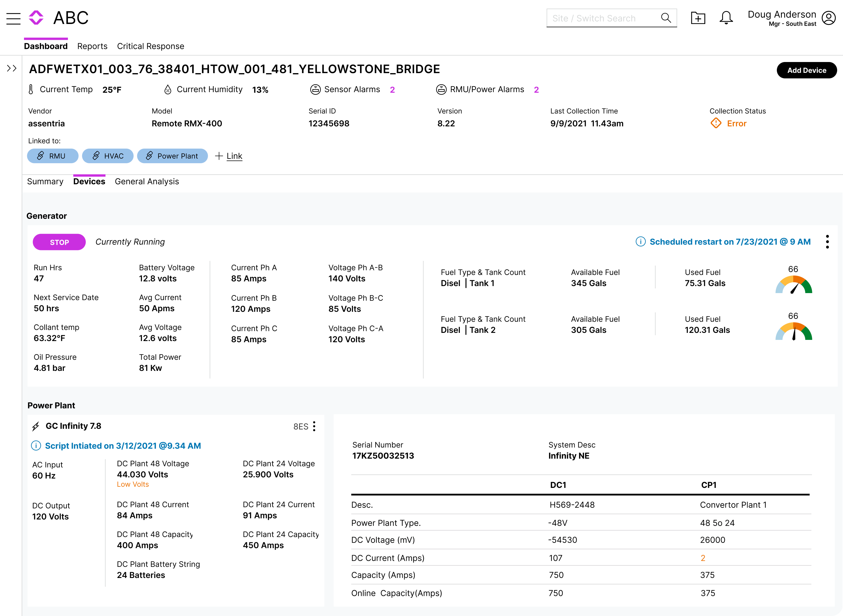843x616 pixels.
Task: Switch to the Summary tab
Action: coord(45,182)
